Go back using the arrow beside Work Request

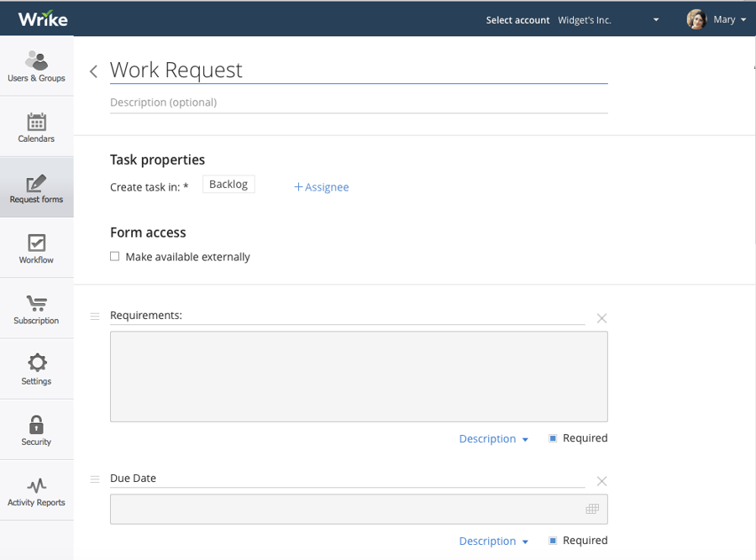point(93,71)
